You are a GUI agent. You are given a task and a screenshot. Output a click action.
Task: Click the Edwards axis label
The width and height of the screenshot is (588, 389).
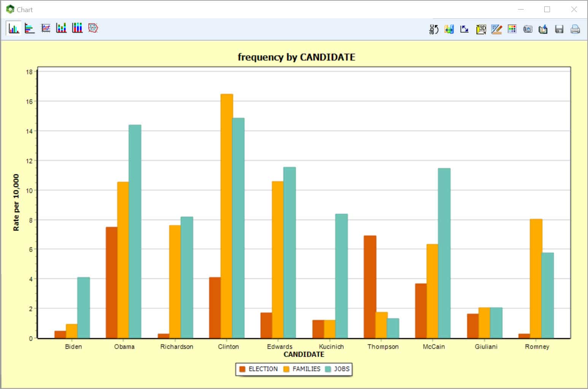[x=280, y=347]
